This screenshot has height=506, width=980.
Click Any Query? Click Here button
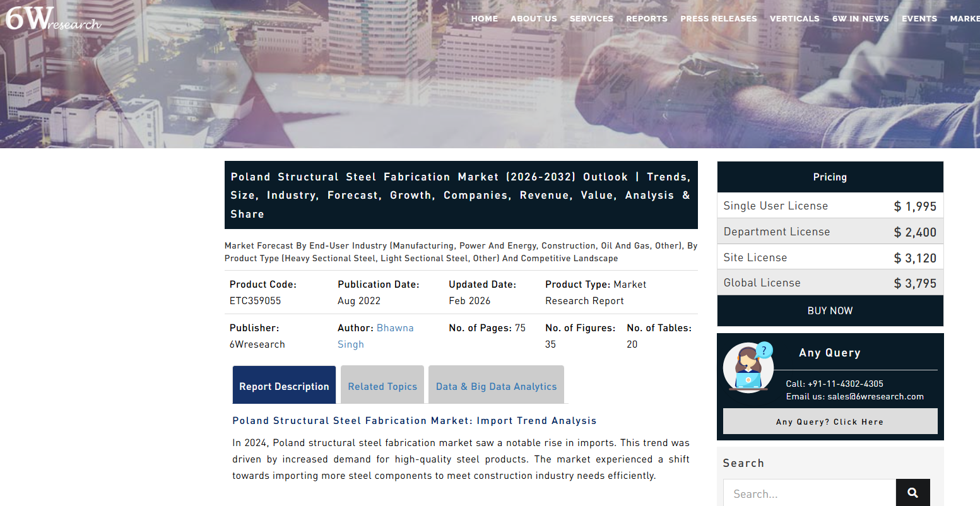pos(829,421)
